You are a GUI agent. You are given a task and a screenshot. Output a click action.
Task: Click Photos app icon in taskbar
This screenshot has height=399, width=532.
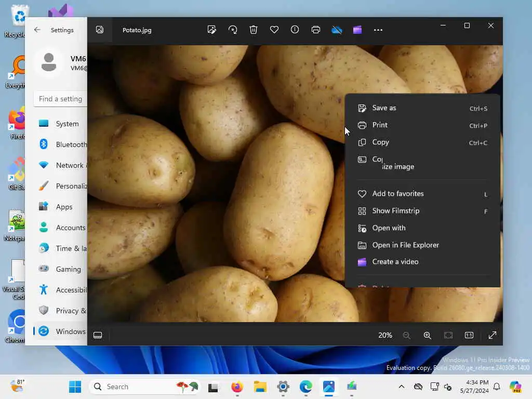[x=329, y=387]
